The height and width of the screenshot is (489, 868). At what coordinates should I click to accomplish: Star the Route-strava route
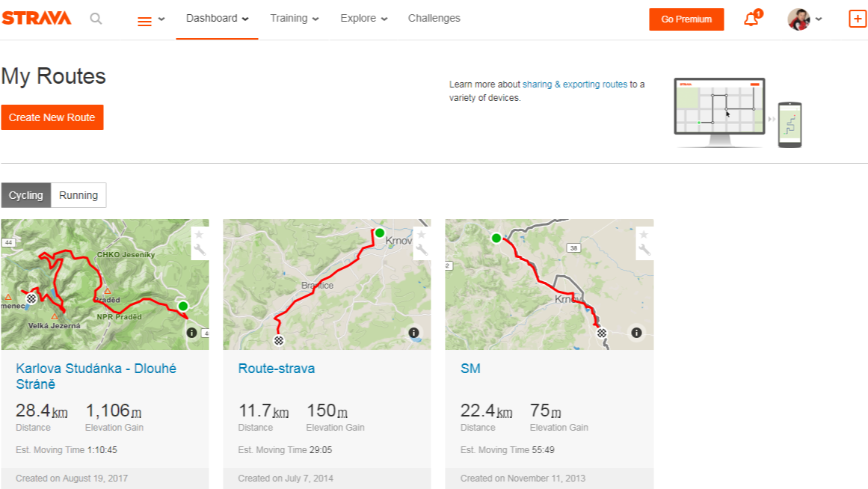[422, 235]
